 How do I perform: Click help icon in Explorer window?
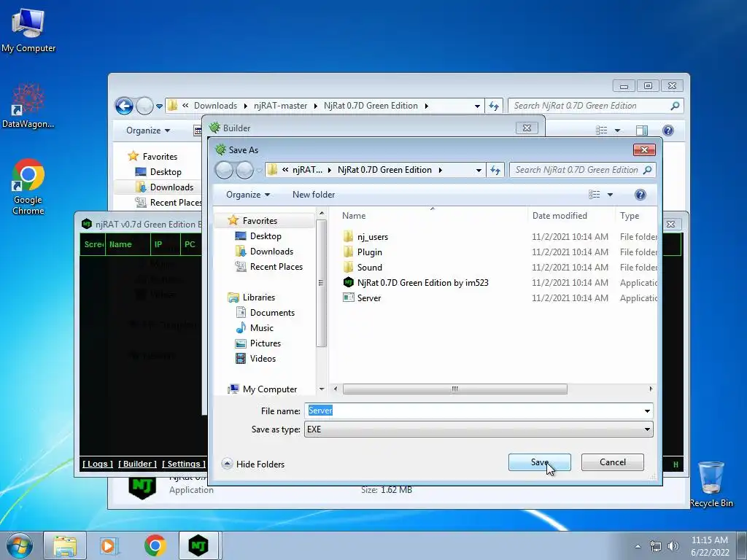[x=668, y=130]
